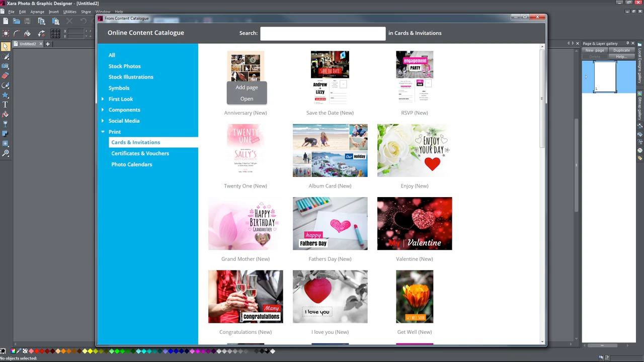The width and height of the screenshot is (644, 362).
Task: Click the Open file folder icon
Action: coord(17,21)
